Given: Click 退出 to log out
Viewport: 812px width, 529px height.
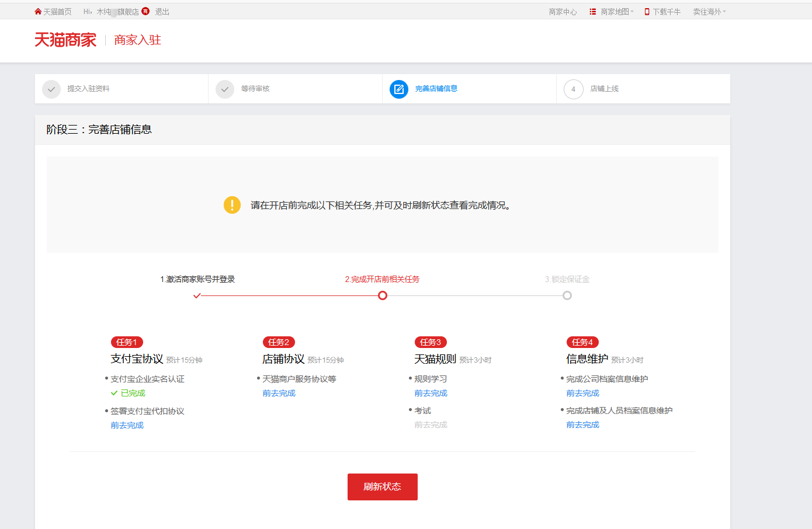Looking at the screenshot, I should 162,12.
